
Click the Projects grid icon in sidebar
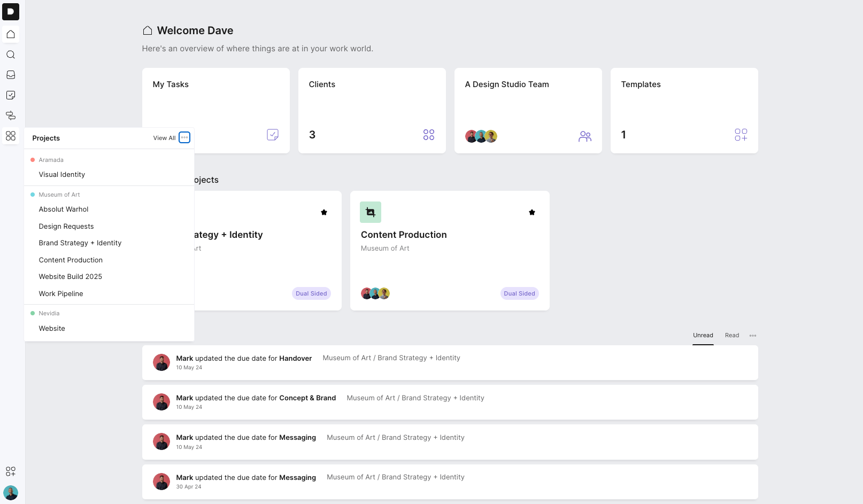pos(11,136)
